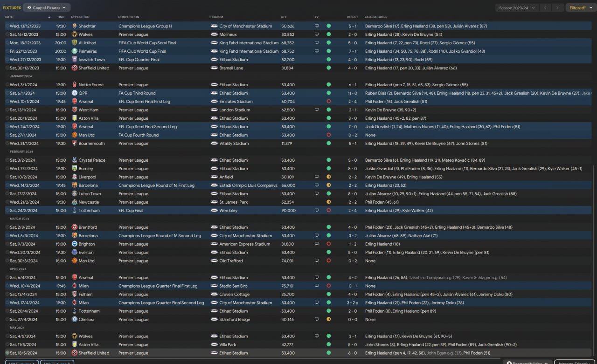Click the tick marker on the Sat, 18/5/2024 row

(x=7, y=353)
